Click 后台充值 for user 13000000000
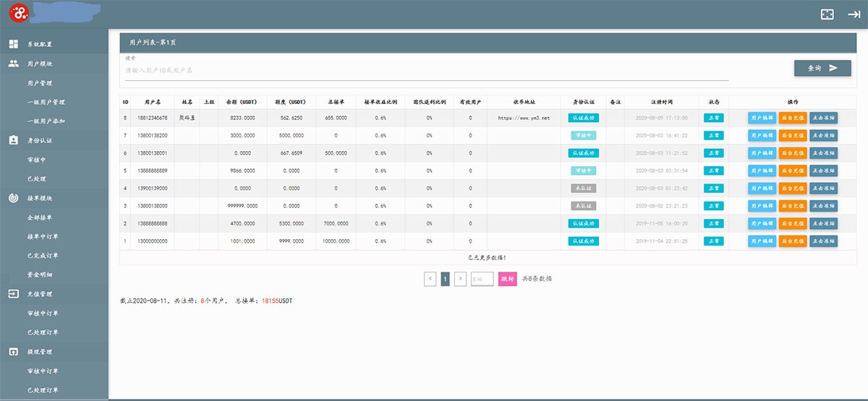Screen dimensions: 868x401 [x=793, y=241]
